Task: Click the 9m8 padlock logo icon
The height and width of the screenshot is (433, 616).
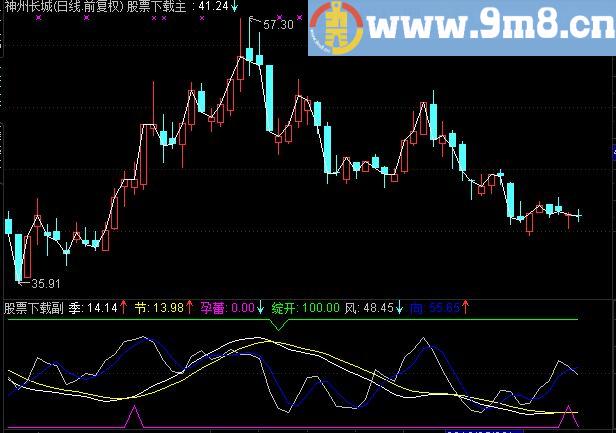Action: 337,28
